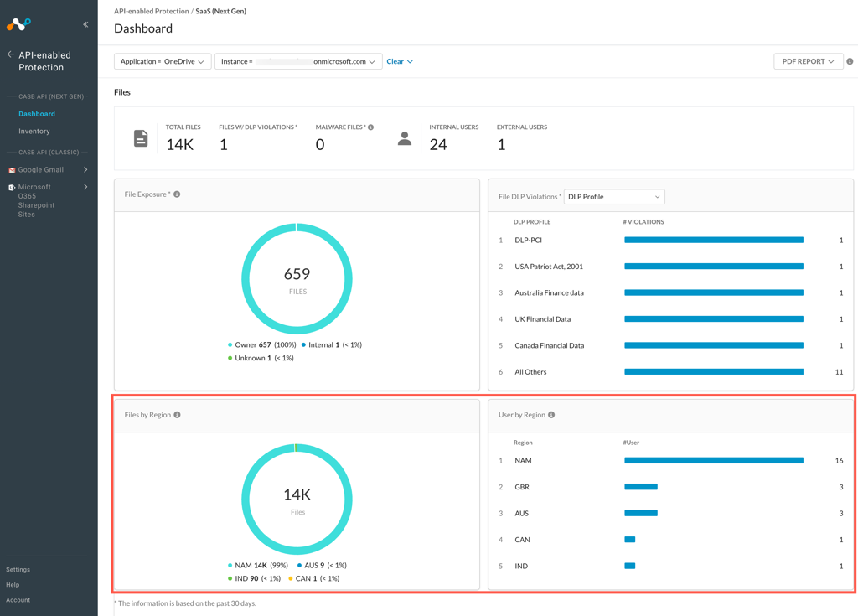Click the back arrow beside API-enabled Protection

(10, 54)
